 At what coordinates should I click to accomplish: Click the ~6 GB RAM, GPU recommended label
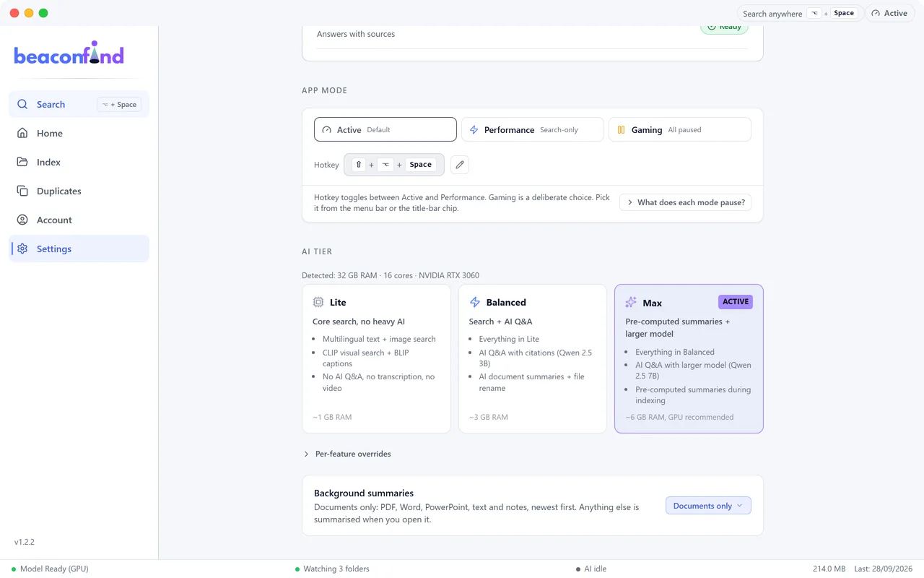[x=679, y=417]
